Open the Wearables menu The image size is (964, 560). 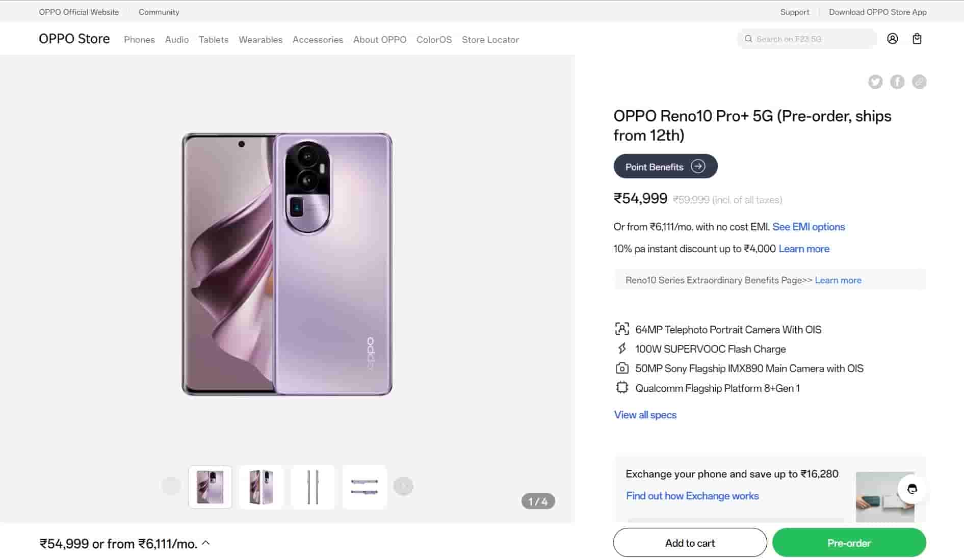click(x=260, y=40)
